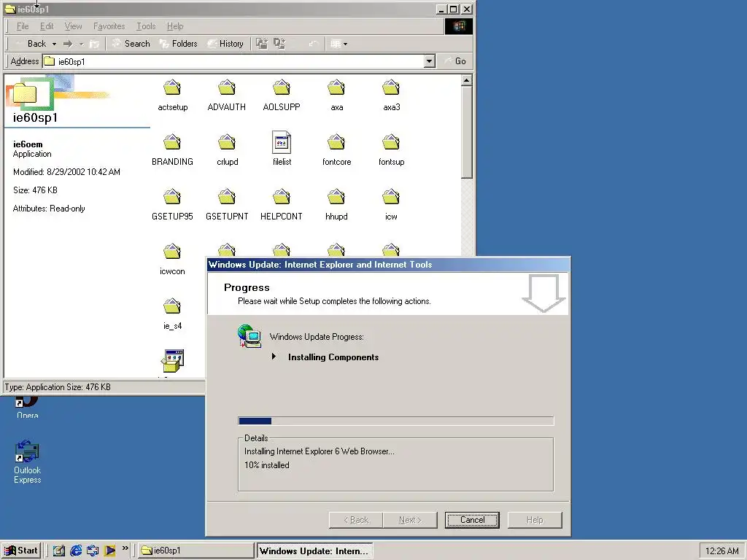This screenshot has width=747, height=560.
Task: Launch Internet Explorer from Quick Launch
Action: click(x=76, y=551)
